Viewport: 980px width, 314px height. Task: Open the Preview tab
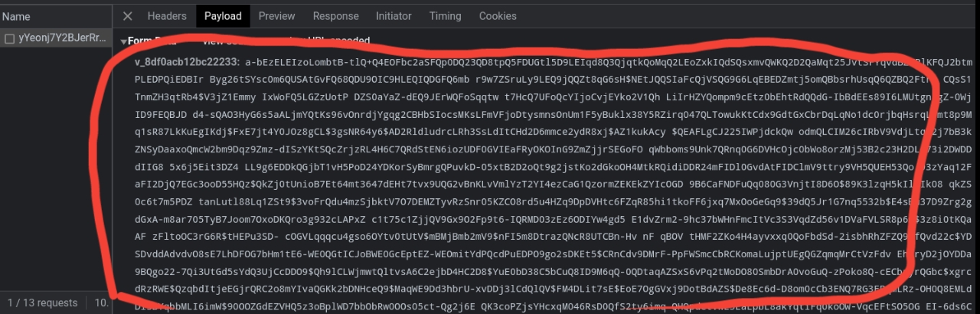pos(276,16)
